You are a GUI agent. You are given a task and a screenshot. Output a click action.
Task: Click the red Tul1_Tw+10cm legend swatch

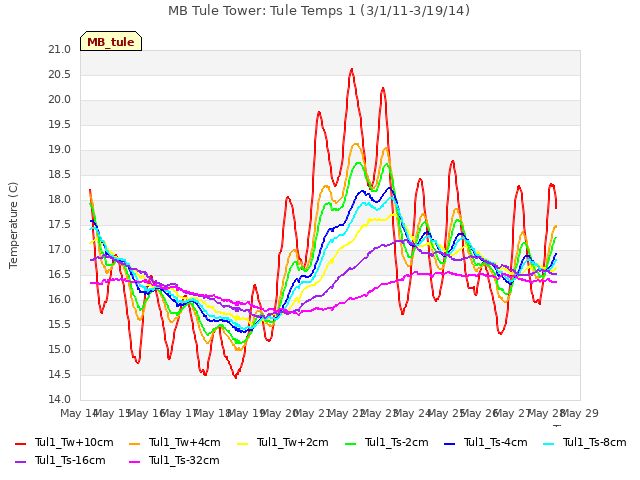pyautogui.click(x=20, y=443)
